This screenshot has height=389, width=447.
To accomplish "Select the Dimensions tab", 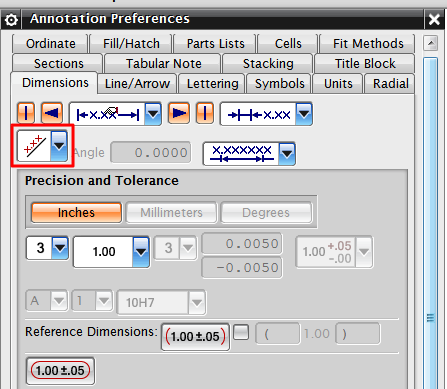I will (x=55, y=83).
